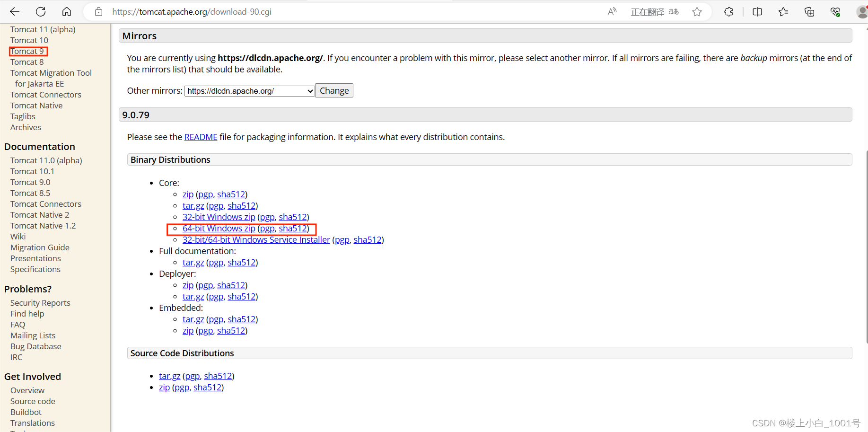Download the Core zip distribution

(188, 194)
